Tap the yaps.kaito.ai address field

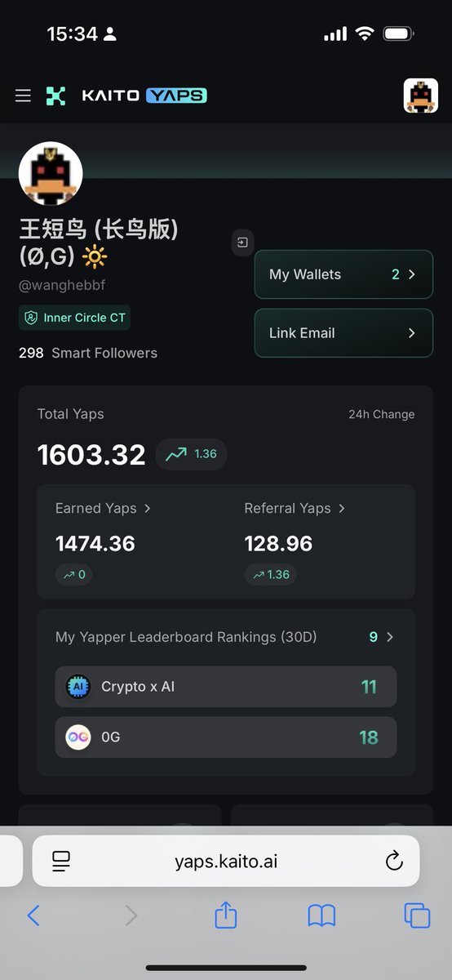(226, 861)
